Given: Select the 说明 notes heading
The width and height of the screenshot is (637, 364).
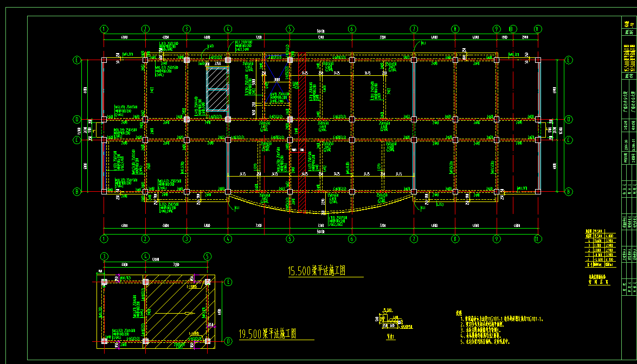Looking at the screenshot, I should coord(459,313).
